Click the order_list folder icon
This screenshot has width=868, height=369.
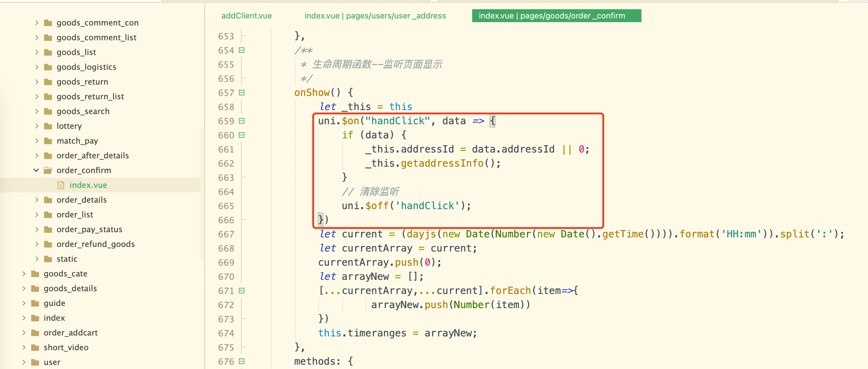tap(48, 215)
